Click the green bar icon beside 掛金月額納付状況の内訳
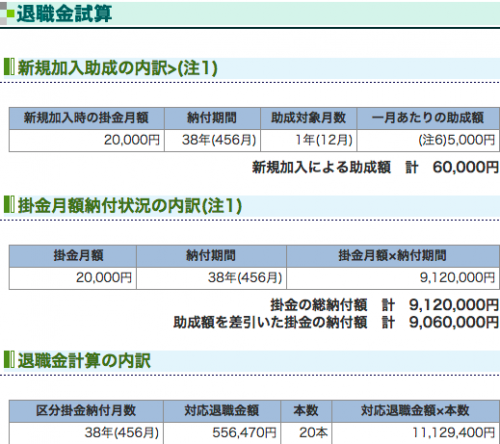 pyautogui.click(x=9, y=204)
